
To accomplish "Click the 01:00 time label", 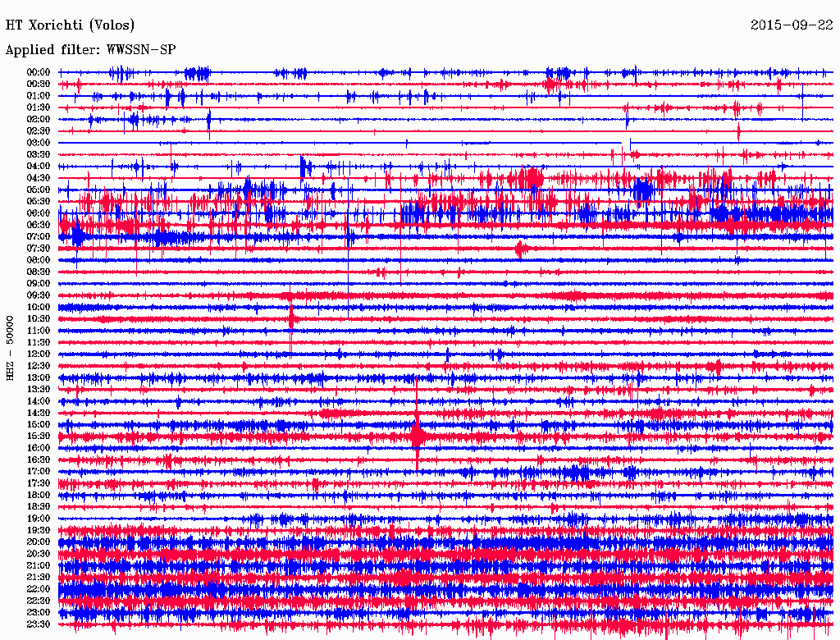I will 39,96.
